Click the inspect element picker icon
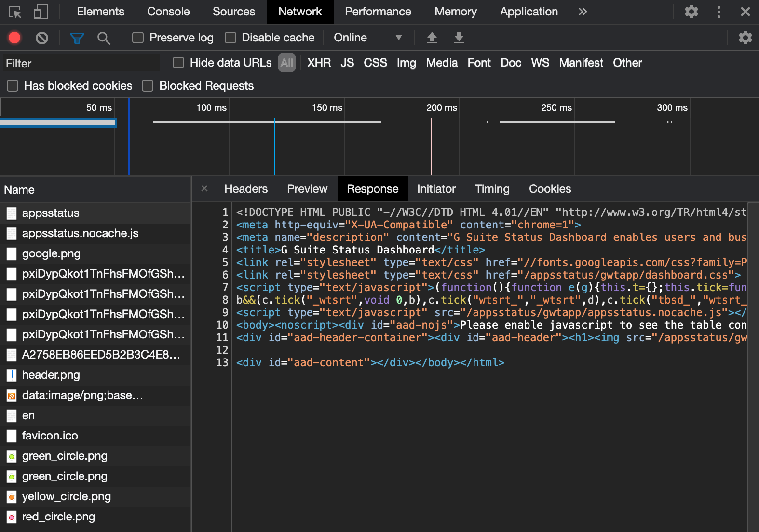Image resolution: width=759 pixels, height=532 pixels. click(x=15, y=12)
